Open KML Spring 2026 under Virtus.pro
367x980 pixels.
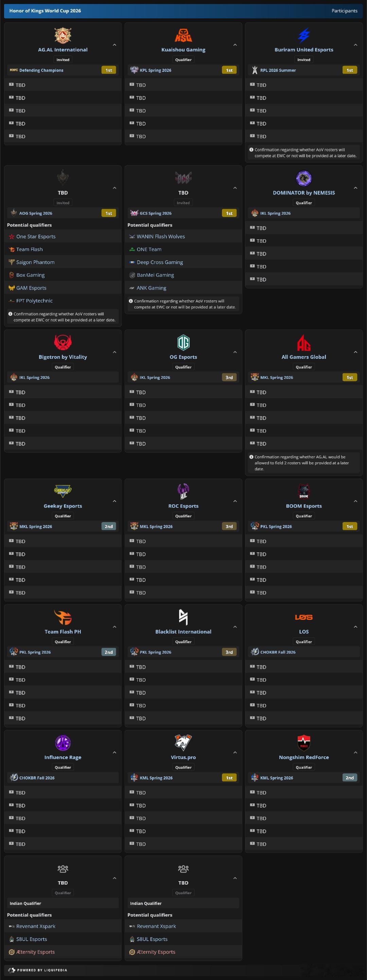click(156, 778)
